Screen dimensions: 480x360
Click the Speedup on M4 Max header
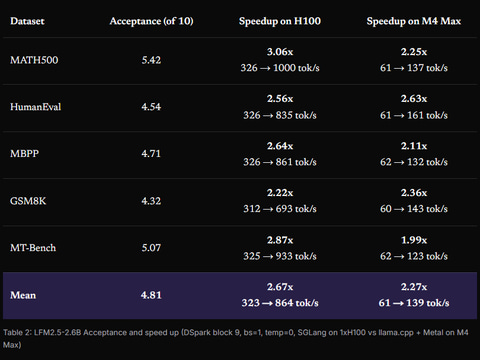[x=414, y=21]
